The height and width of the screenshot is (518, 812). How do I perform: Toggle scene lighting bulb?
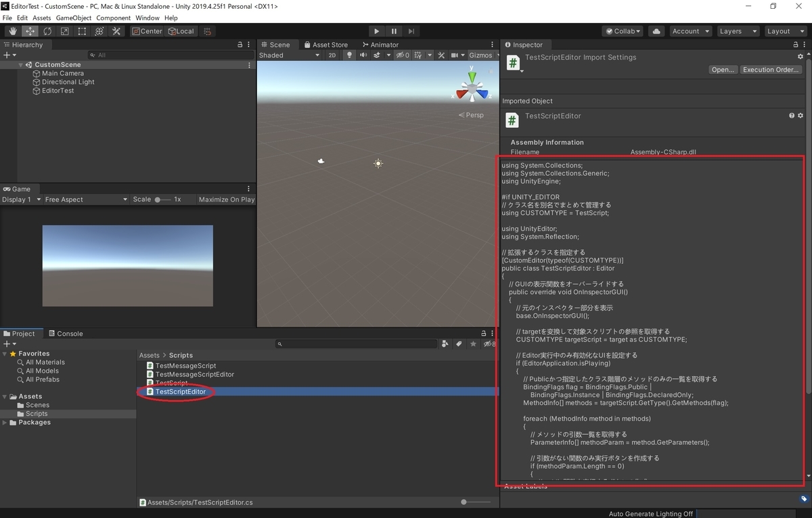point(349,55)
